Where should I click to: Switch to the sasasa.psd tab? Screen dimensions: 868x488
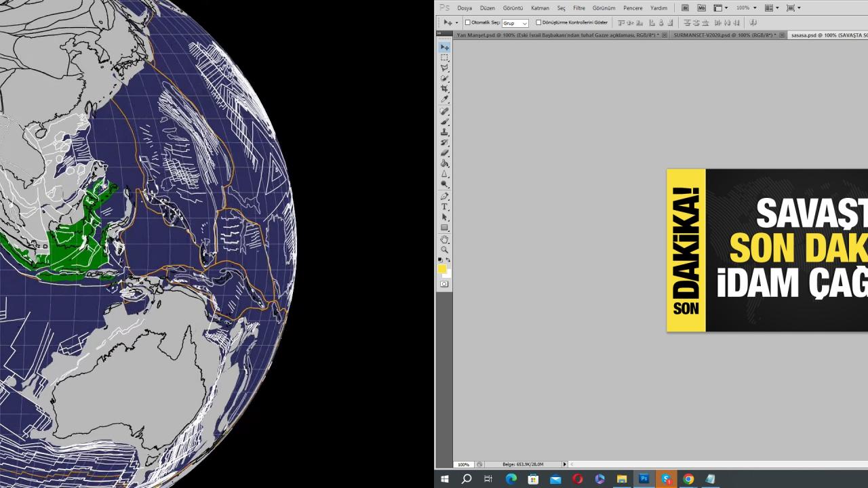829,35
